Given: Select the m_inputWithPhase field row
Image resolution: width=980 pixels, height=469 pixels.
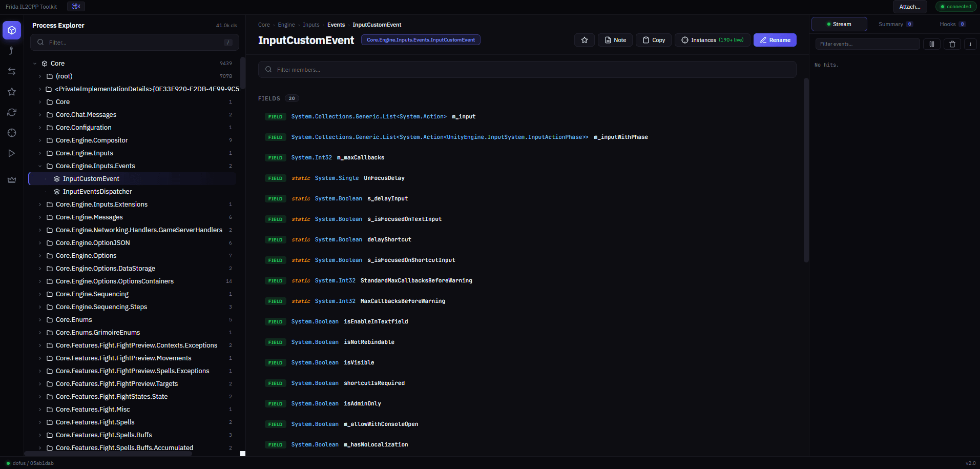Looking at the screenshot, I should click(527, 137).
